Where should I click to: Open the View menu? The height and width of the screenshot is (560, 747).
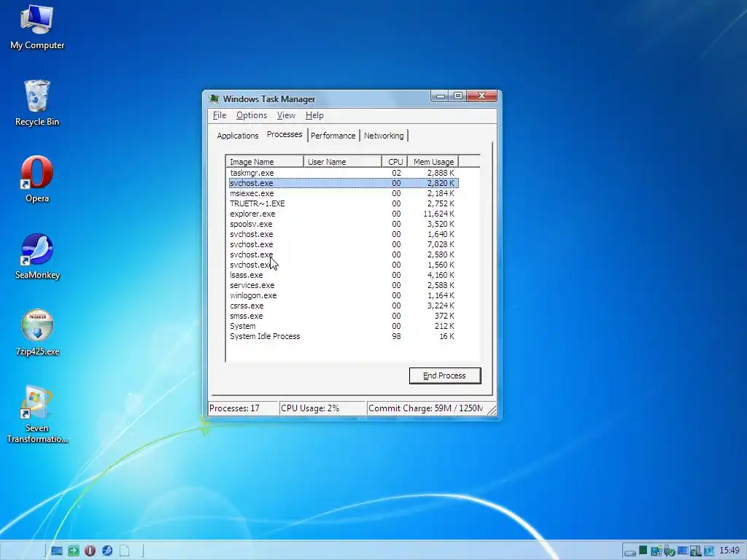coord(286,115)
